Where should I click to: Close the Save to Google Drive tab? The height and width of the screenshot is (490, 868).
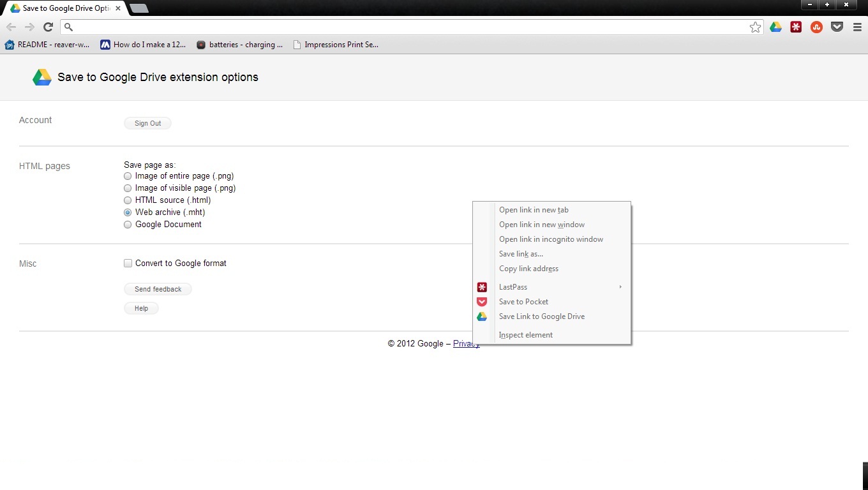click(118, 8)
